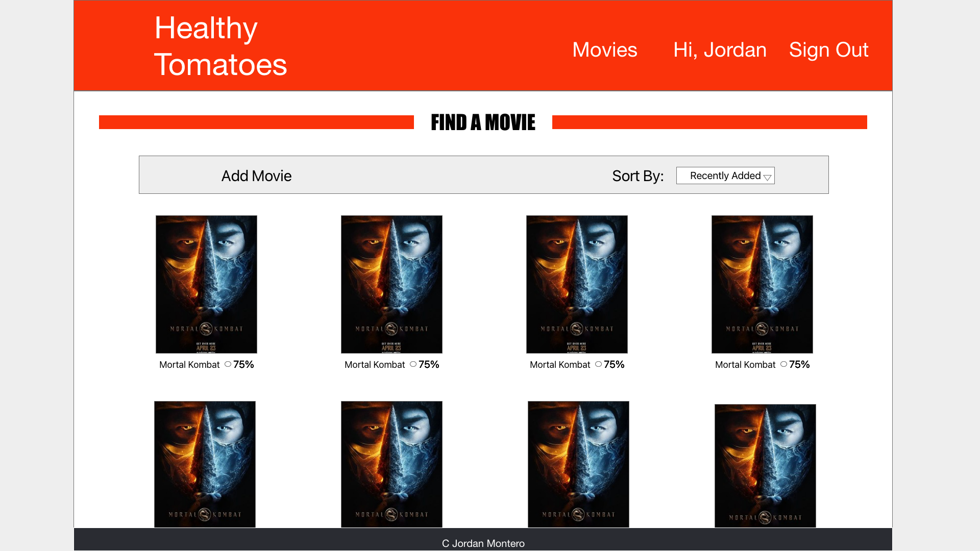
Task: Open fourth Mortal Kombat poster in top row
Action: [762, 284]
